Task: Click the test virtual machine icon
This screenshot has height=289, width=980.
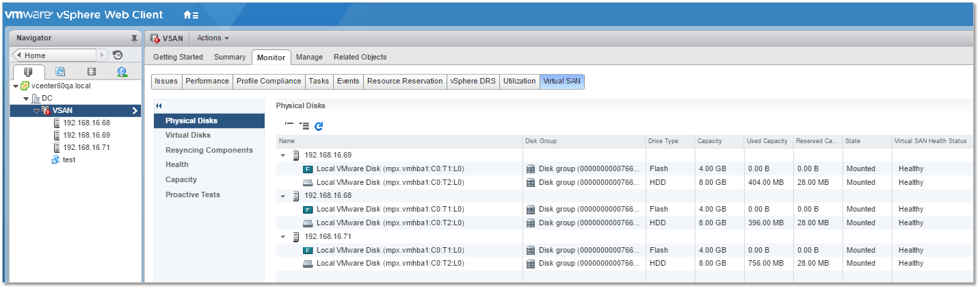Action: click(56, 160)
